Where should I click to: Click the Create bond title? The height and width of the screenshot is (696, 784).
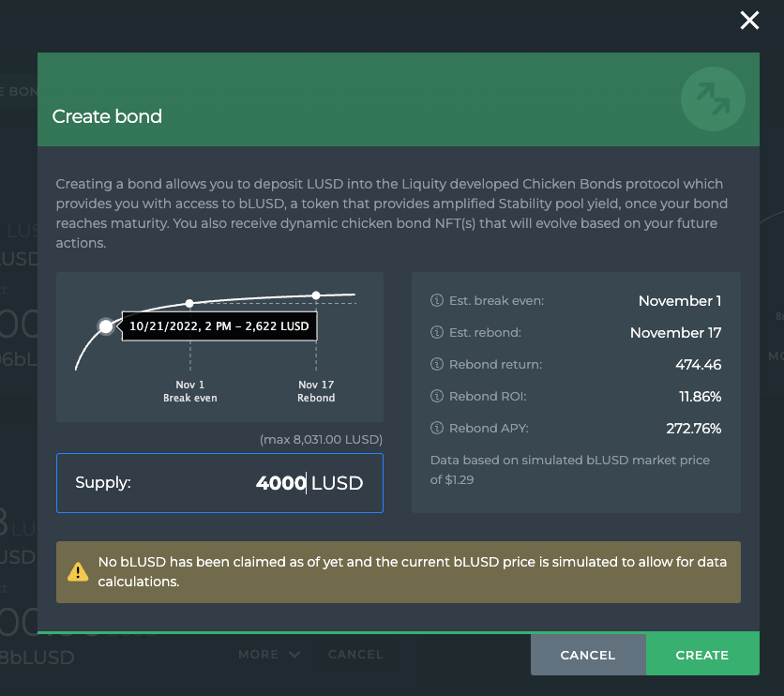pyautogui.click(x=107, y=116)
